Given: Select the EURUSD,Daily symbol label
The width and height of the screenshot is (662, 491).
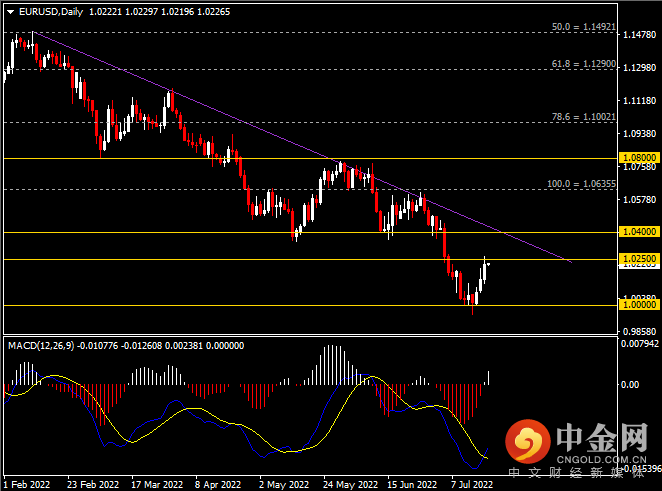Looking at the screenshot, I should [x=51, y=12].
